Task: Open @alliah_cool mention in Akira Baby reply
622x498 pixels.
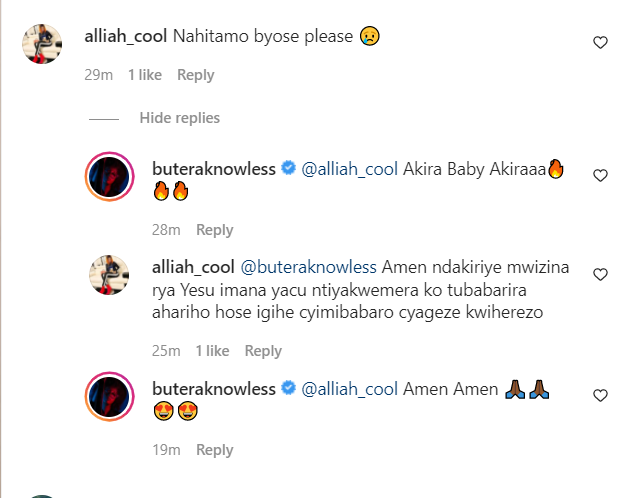Action: click(349, 169)
